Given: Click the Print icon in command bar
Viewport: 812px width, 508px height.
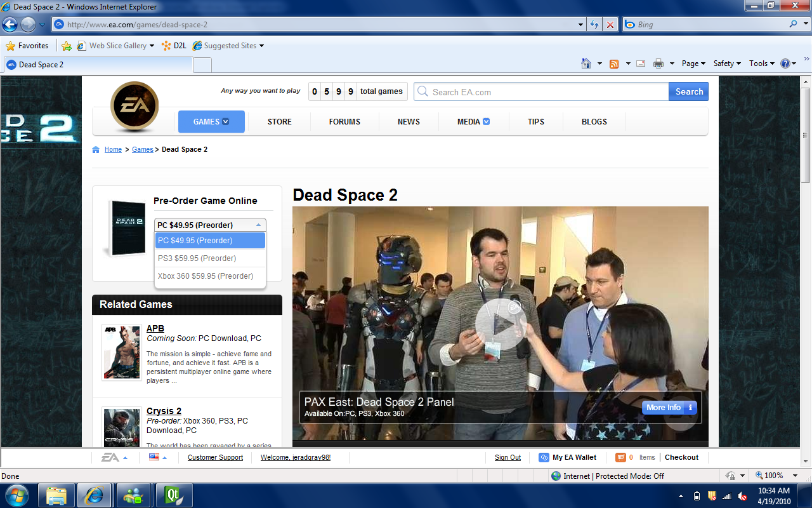Looking at the screenshot, I should [658, 63].
